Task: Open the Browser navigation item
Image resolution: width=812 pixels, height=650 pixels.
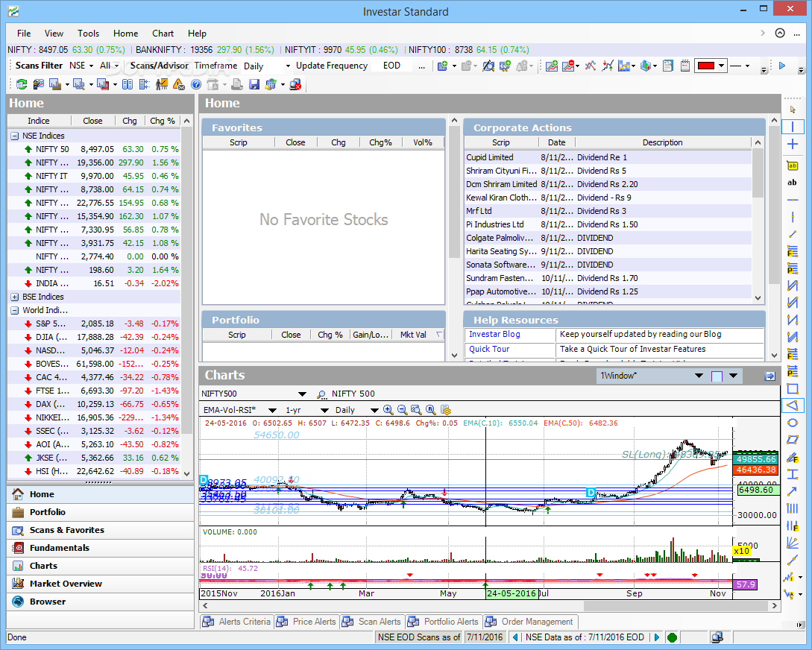Action: click(x=101, y=602)
